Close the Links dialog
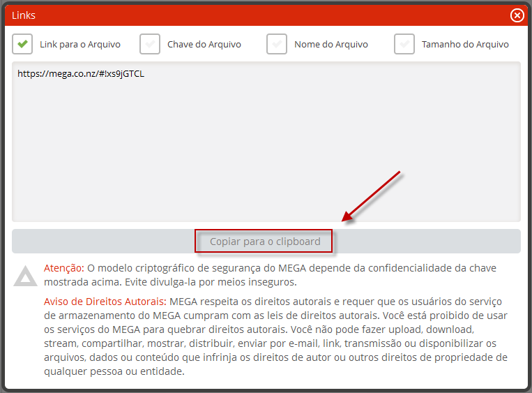This screenshot has width=532, height=393. click(x=517, y=15)
